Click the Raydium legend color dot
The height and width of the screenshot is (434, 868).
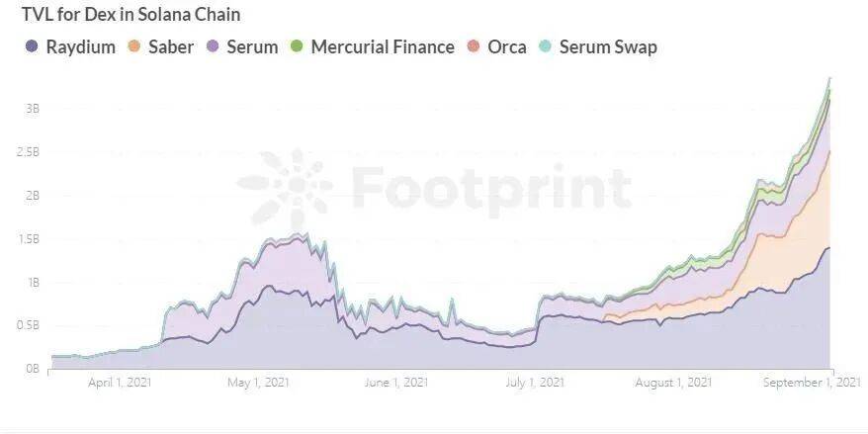point(31,47)
